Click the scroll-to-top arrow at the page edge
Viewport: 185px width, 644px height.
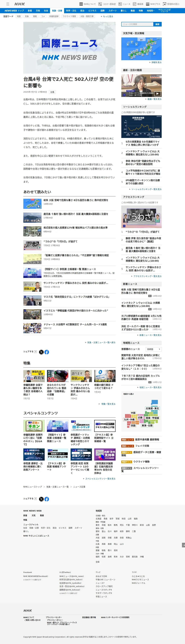tap(184, 545)
